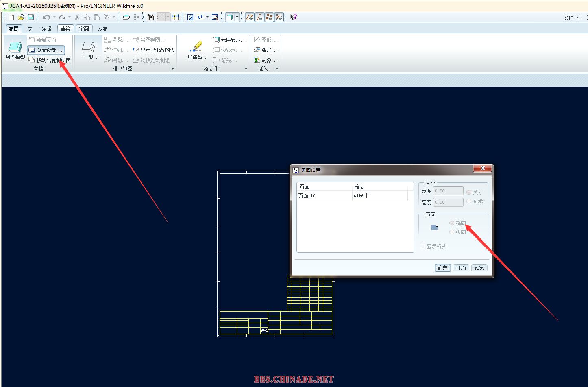Image resolution: width=588 pixels, height=387 pixels.
Task: Expand the 插入 group arrow
Action: [277, 69]
